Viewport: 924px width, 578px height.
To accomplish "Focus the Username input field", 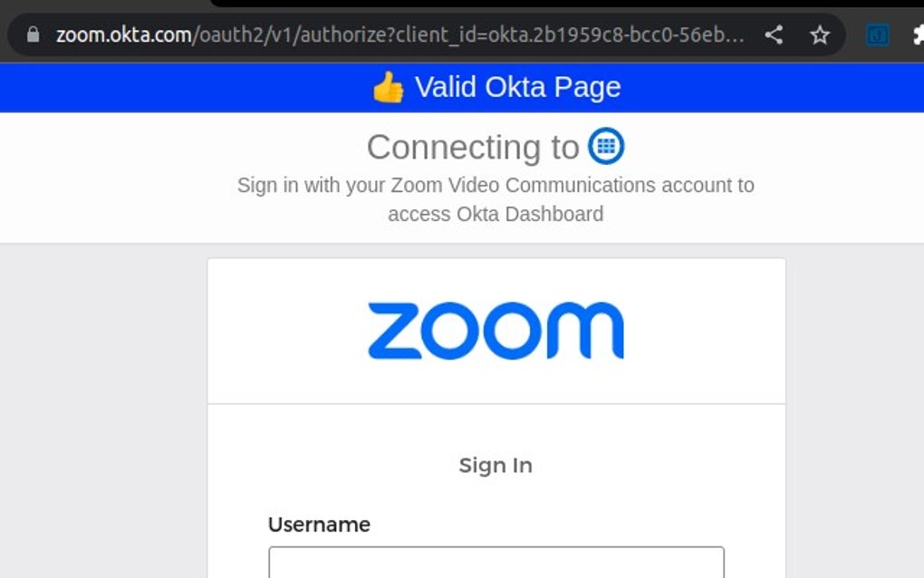I will pyautogui.click(x=496, y=563).
